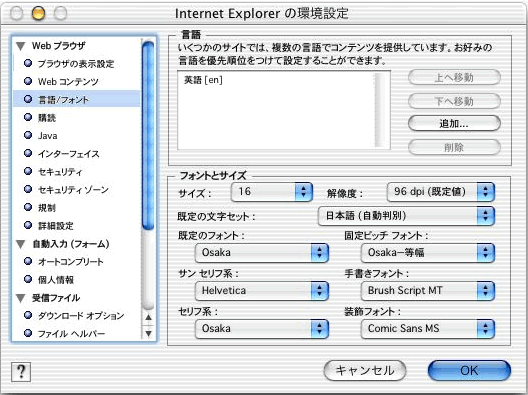Click the sidebar scroll up arrow
Screen dimensions: 528x395
(x=148, y=317)
